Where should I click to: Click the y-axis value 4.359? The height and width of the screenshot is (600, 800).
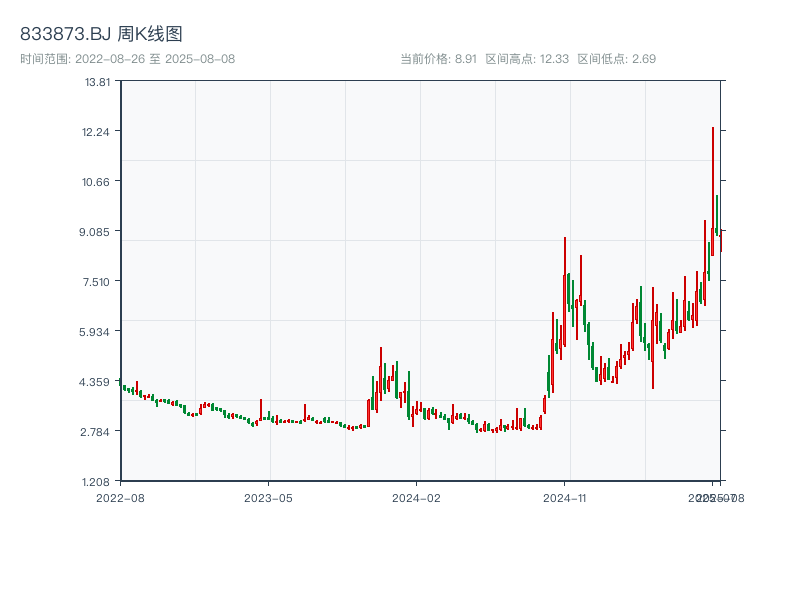pos(94,382)
